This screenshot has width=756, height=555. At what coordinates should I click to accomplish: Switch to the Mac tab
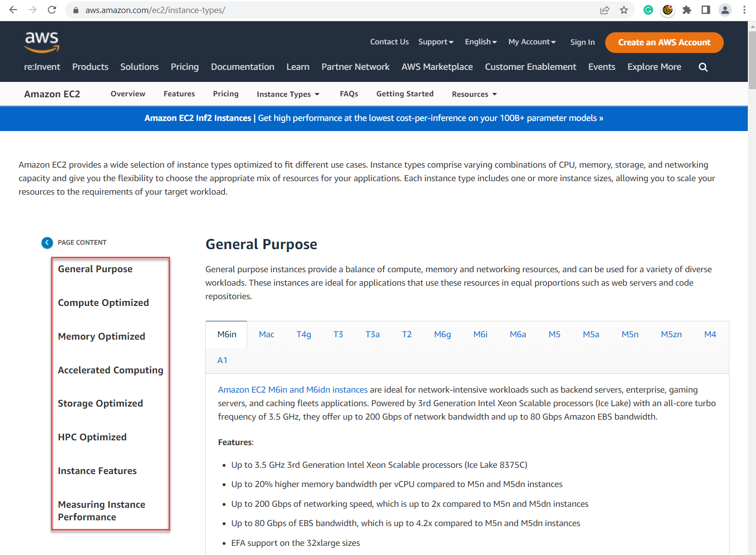click(x=266, y=334)
